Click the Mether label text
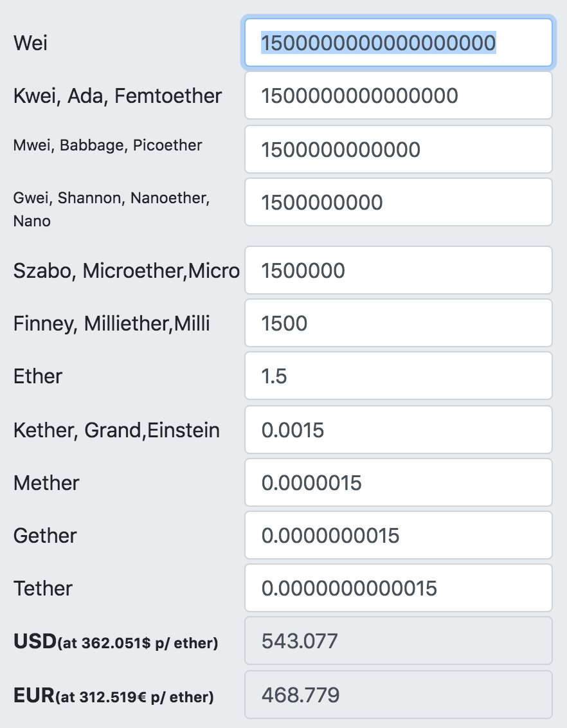Viewport: 567px width, 728px height. [46, 483]
